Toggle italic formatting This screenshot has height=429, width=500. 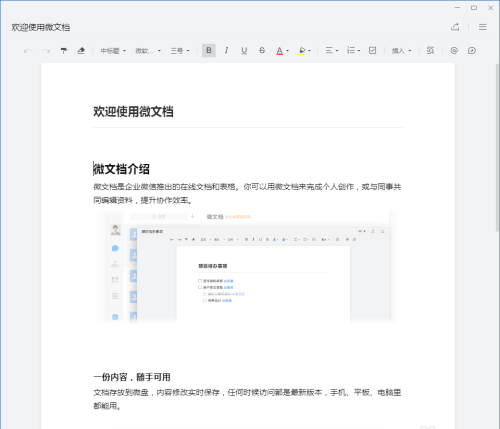click(x=226, y=50)
